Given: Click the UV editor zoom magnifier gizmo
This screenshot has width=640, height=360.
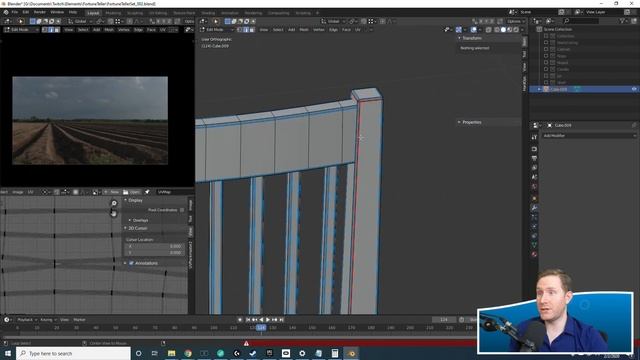Looking at the screenshot, I should [114, 203].
